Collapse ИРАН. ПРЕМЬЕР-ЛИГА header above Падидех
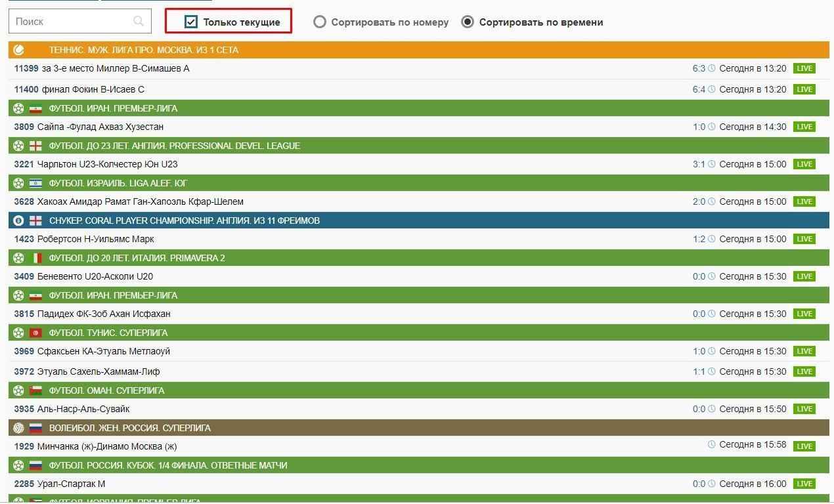The width and height of the screenshot is (834, 504). (419, 295)
